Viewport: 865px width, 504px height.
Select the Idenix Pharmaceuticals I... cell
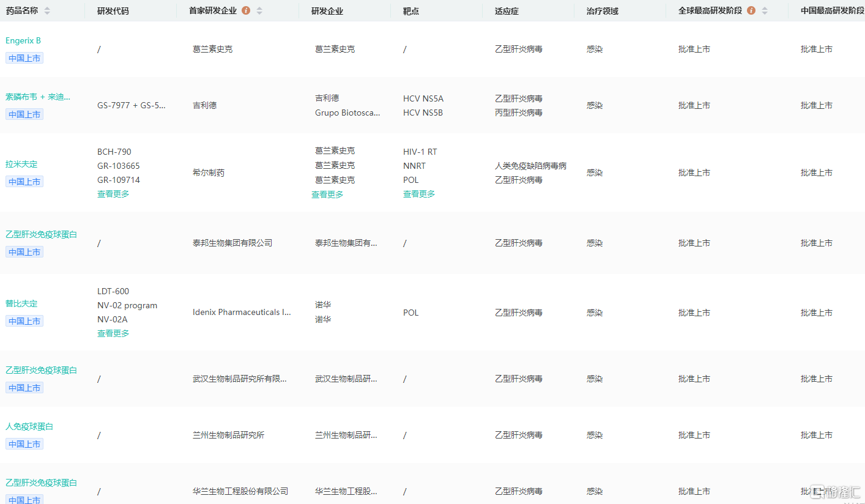pos(242,313)
